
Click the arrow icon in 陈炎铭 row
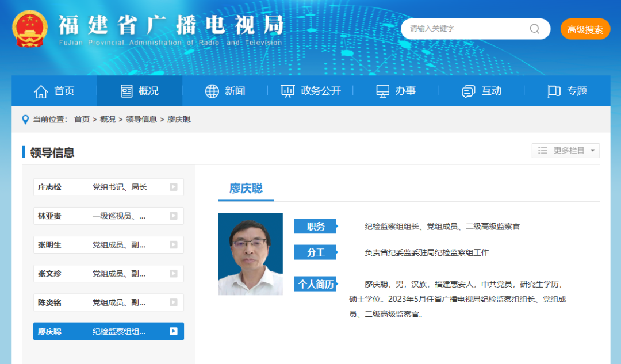pos(174,302)
